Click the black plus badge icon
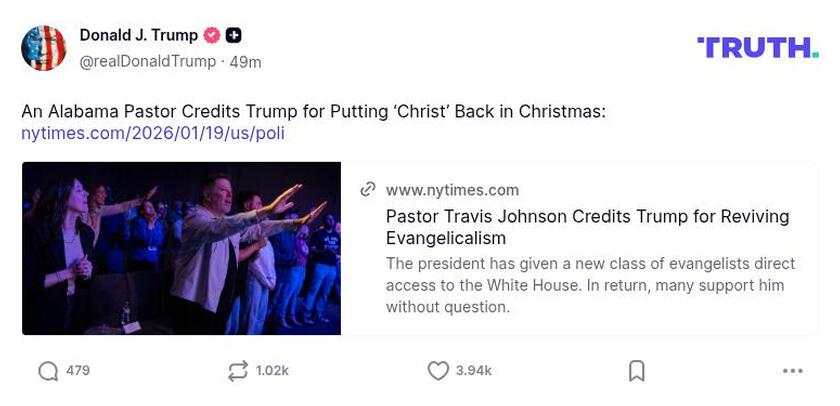 coord(233,36)
